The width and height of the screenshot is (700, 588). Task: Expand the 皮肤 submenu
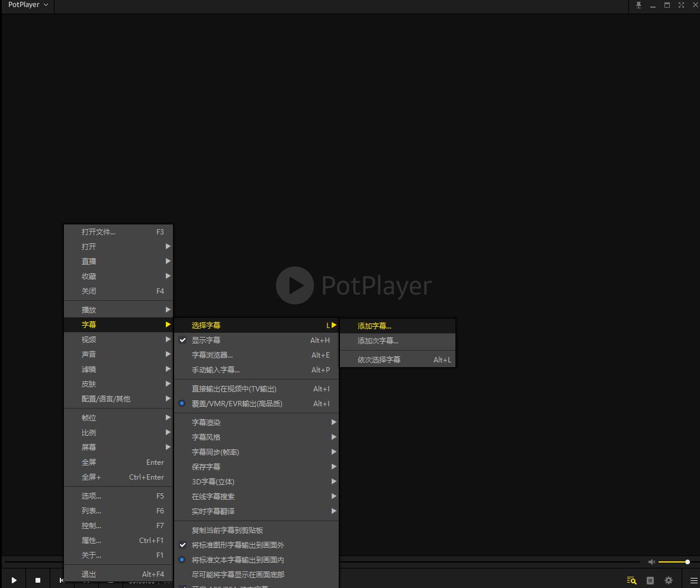118,384
